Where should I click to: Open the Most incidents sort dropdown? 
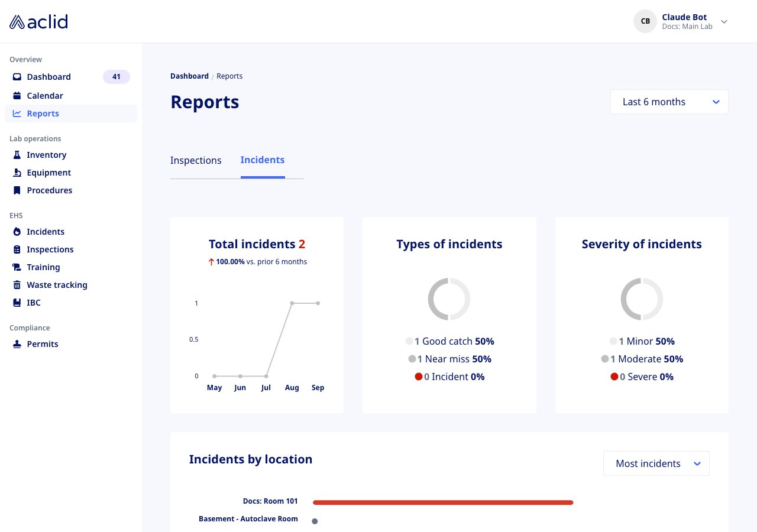656,463
